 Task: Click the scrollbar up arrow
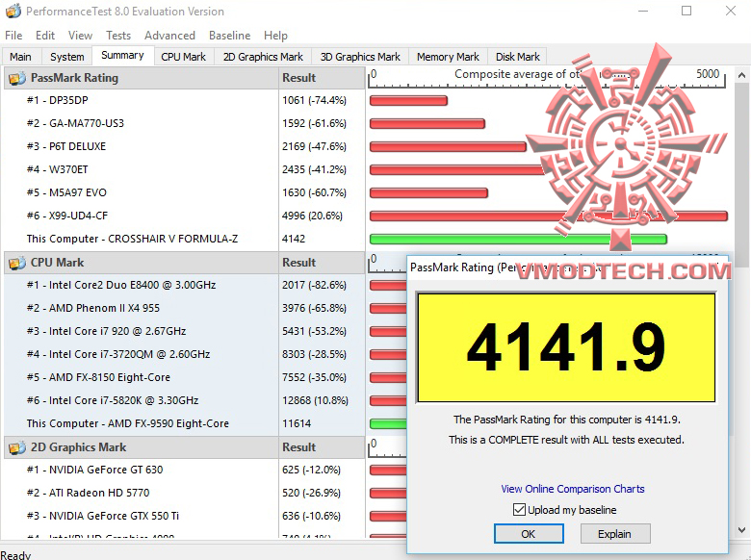coord(741,75)
